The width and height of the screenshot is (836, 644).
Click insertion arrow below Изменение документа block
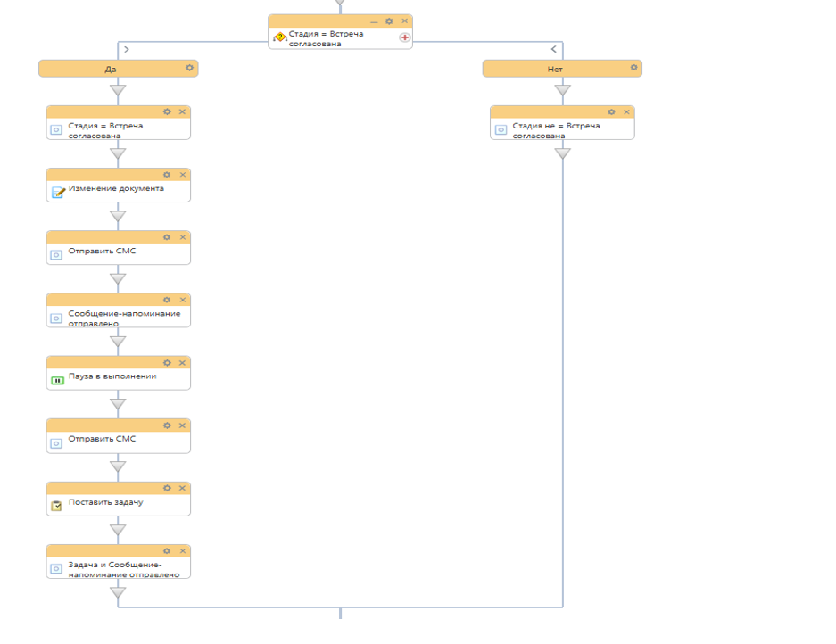pyautogui.click(x=118, y=216)
